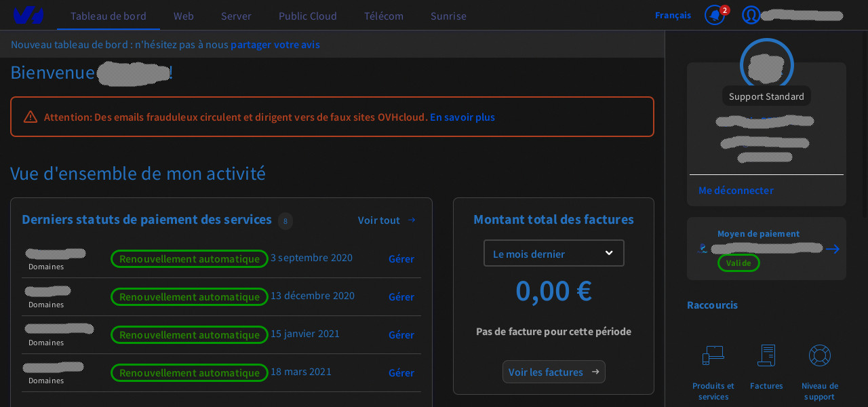Open the 'partager votre avis' feedback link

pos(275,44)
